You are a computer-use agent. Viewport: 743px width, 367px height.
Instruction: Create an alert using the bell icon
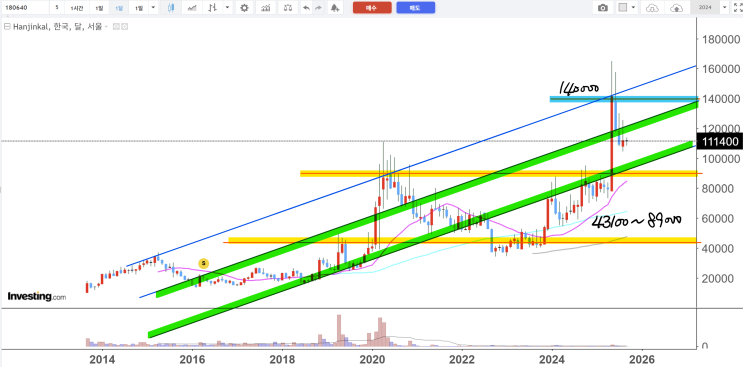pyautogui.click(x=335, y=8)
